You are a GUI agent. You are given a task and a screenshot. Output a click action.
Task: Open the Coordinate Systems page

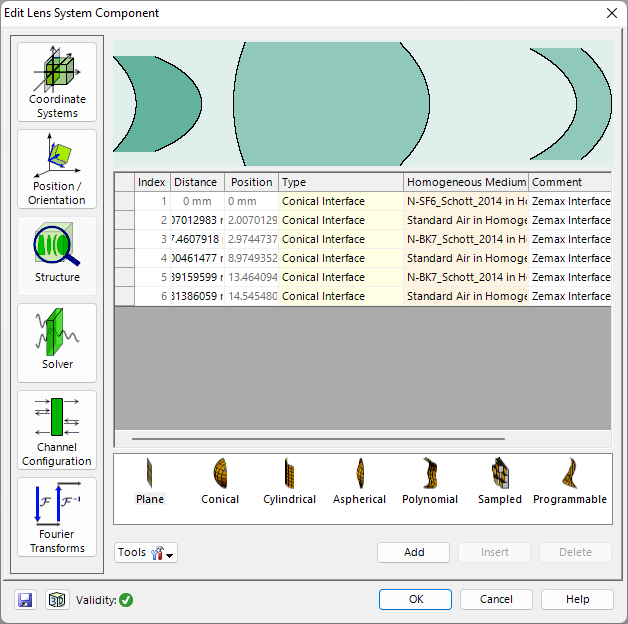(57, 82)
